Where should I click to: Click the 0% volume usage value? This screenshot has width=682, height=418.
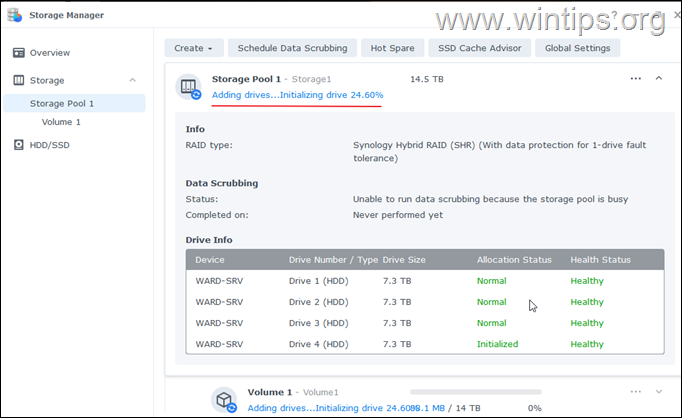tap(535, 408)
